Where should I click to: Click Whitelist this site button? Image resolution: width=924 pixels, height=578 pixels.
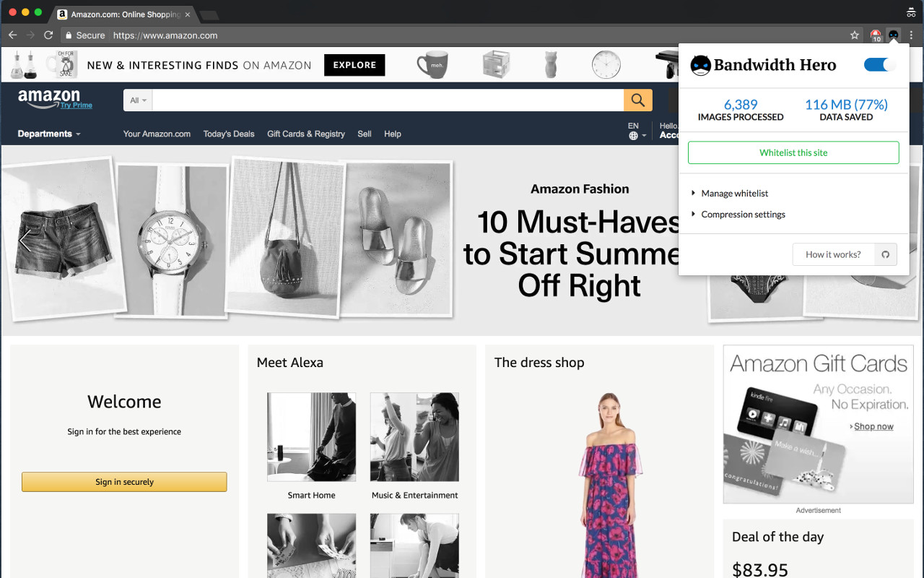coord(793,152)
